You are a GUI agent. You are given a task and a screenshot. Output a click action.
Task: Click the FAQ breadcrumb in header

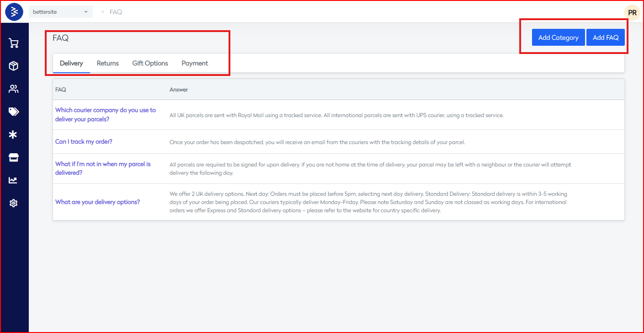(116, 12)
